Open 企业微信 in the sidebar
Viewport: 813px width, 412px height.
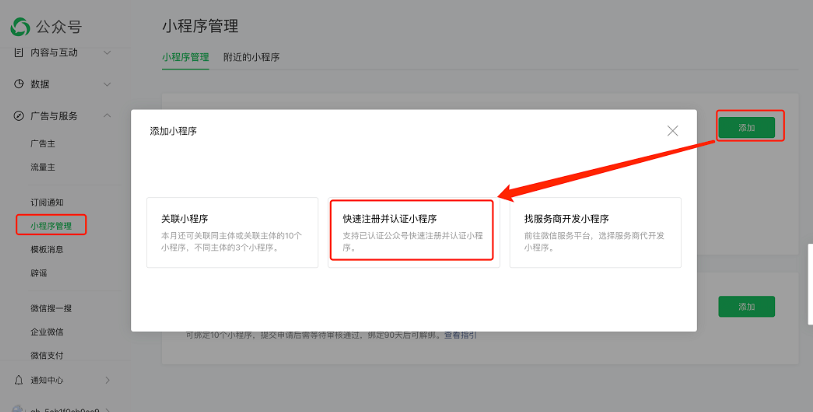(47, 332)
